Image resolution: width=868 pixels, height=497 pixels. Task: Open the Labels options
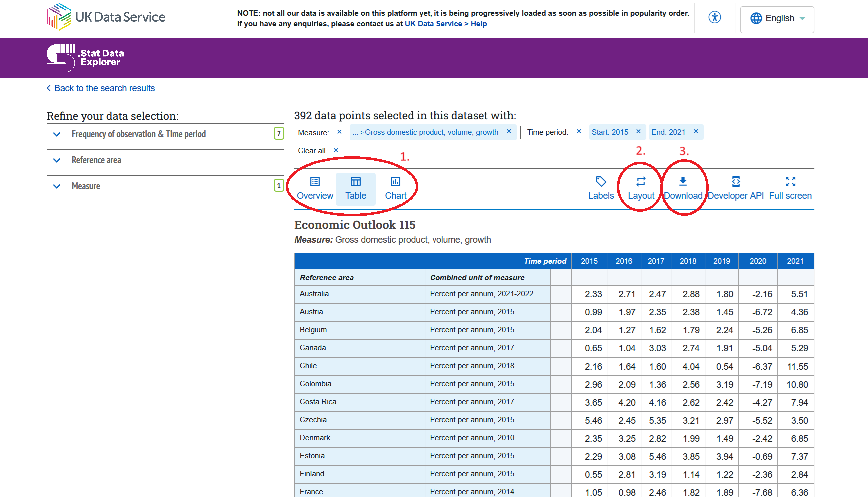[x=601, y=189]
